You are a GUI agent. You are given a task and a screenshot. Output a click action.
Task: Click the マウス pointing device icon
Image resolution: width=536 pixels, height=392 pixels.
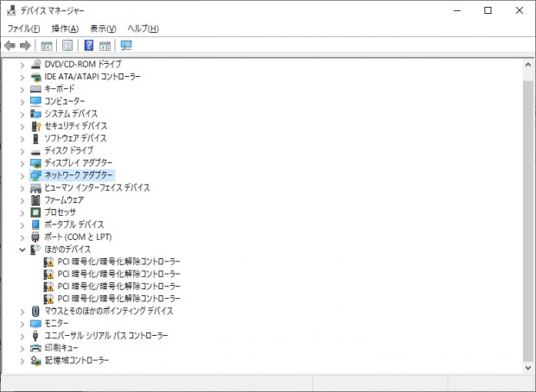click(35, 311)
